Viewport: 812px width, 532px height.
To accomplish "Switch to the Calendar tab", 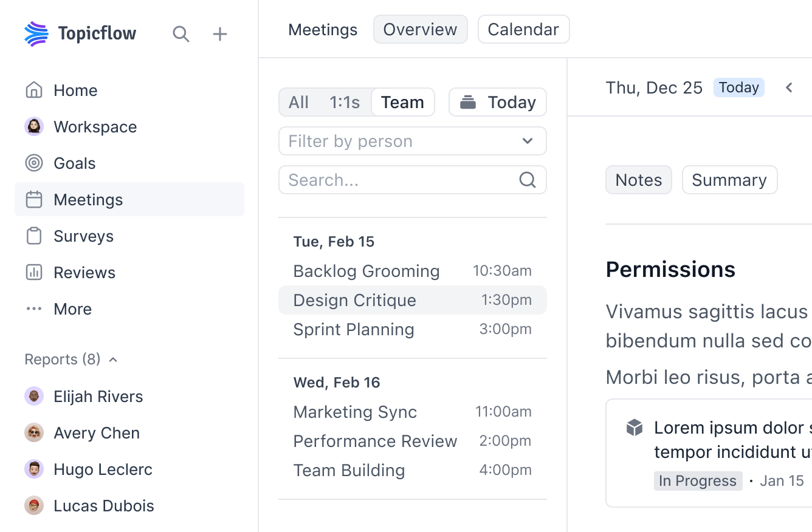I will [523, 29].
